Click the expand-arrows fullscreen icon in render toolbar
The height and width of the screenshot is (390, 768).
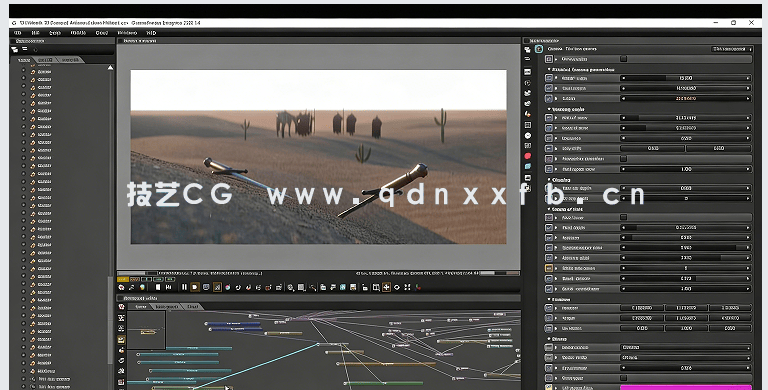tap(407, 288)
